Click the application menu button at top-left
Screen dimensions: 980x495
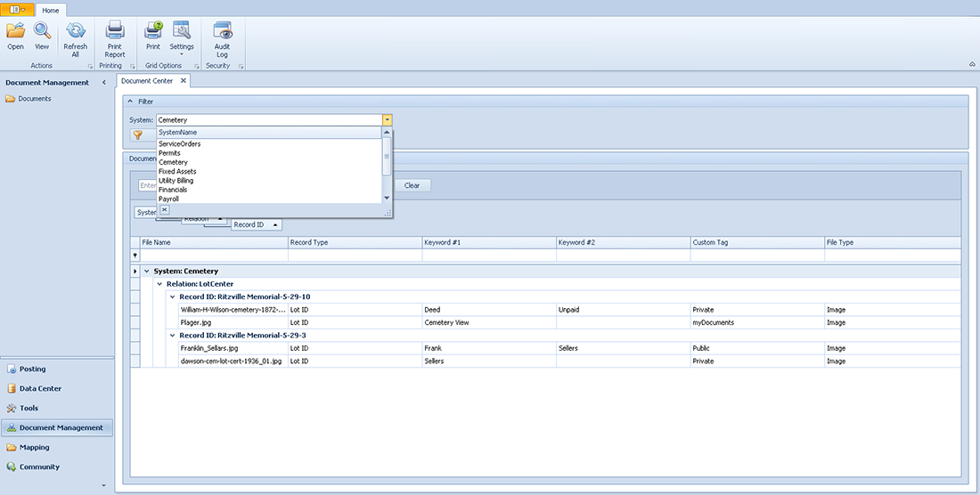(17, 10)
